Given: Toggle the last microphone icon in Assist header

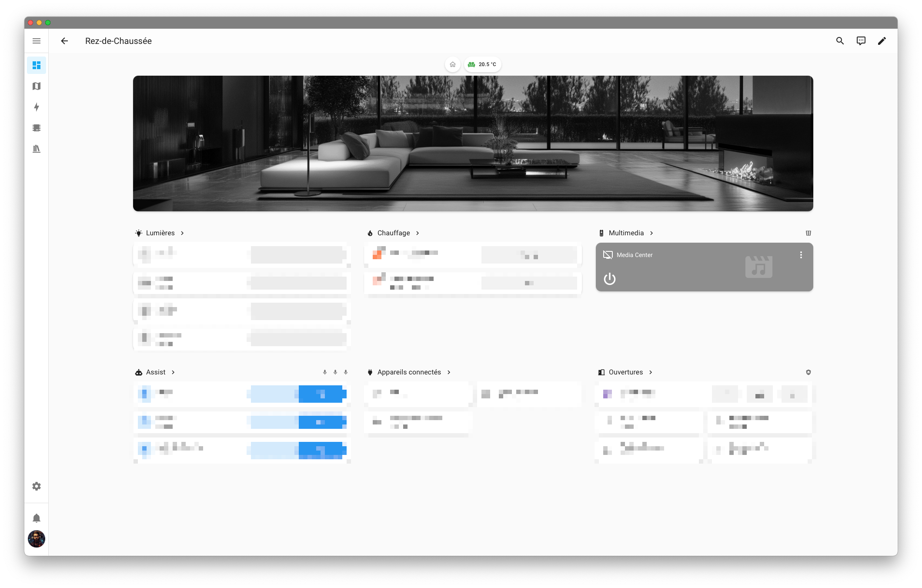Looking at the screenshot, I should [x=346, y=372].
